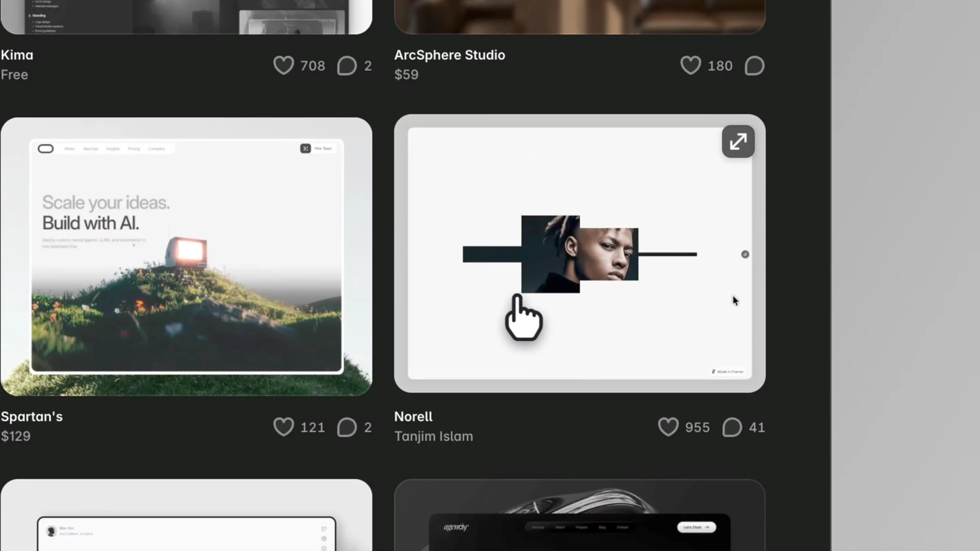Viewport: 980px width, 551px height.
Task: Open the Norell comment bubble showing 41
Action: pyautogui.click(x=732, y=427)
